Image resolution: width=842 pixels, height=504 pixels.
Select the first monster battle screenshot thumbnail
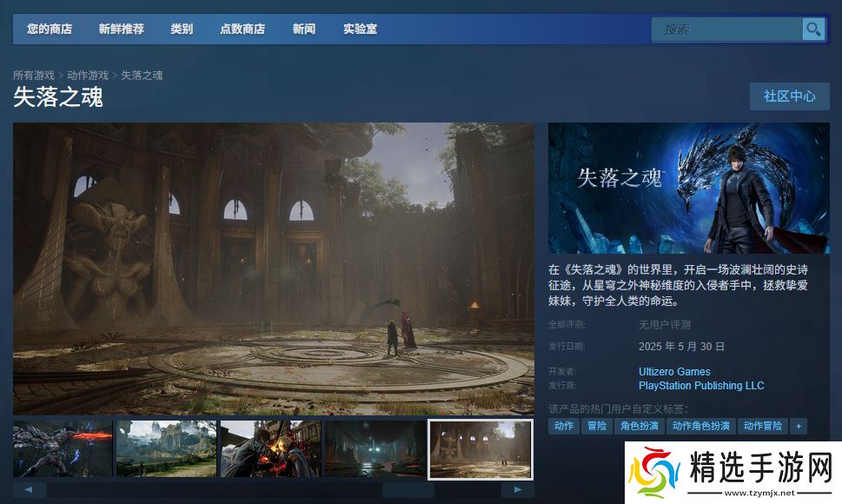pos(63,449)
